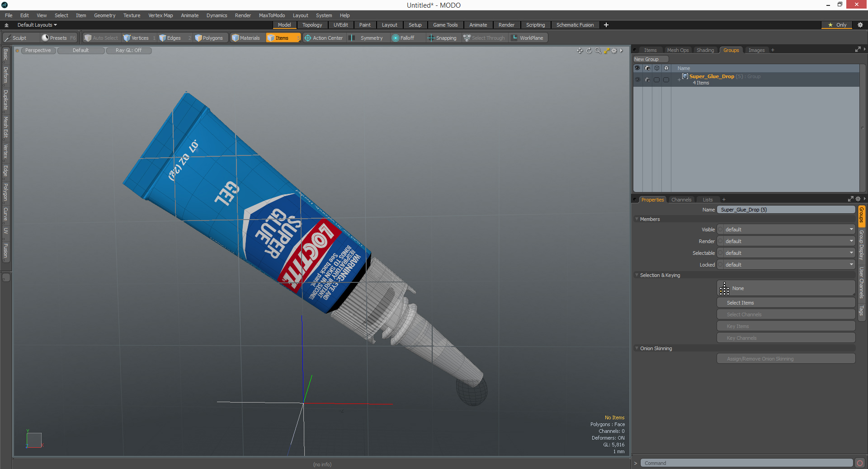Add a tab to the Items panel group
The width and height of the screenshot is (868, 469).
point(773,50)
